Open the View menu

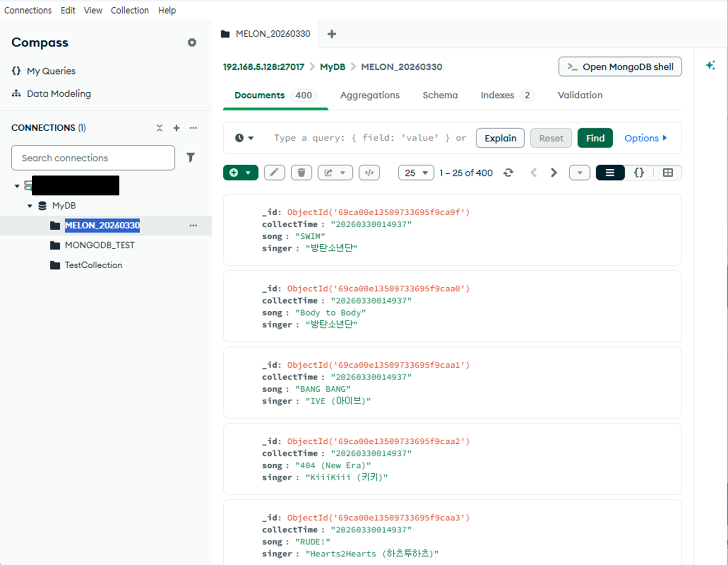click(x=93, y=10)
